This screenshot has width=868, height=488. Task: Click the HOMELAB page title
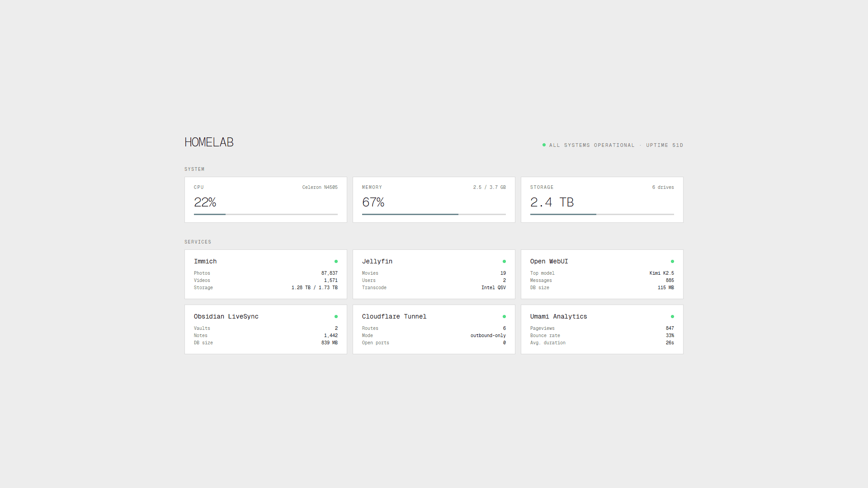point(209,142)
